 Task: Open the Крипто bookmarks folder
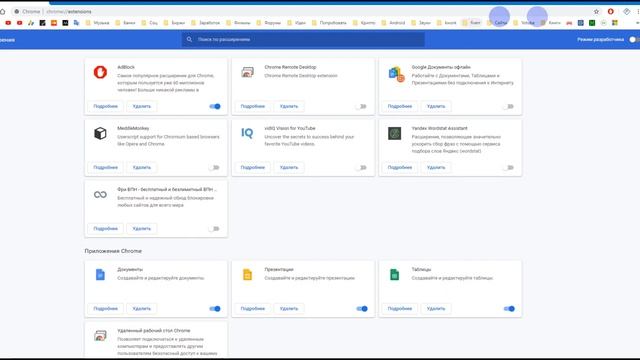coord(364,23)
